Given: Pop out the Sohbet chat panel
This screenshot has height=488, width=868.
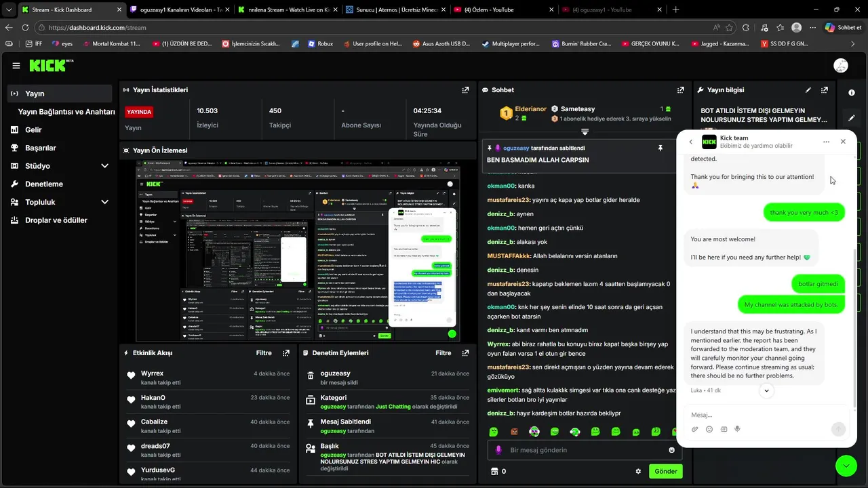Looking at the screenshot, I should (681, 89).
